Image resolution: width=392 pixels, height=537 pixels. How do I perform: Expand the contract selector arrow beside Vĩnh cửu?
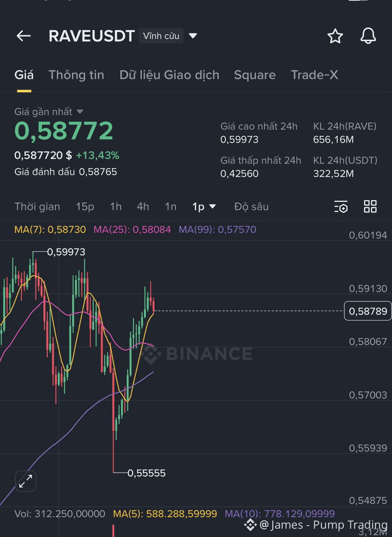(193, 36)
